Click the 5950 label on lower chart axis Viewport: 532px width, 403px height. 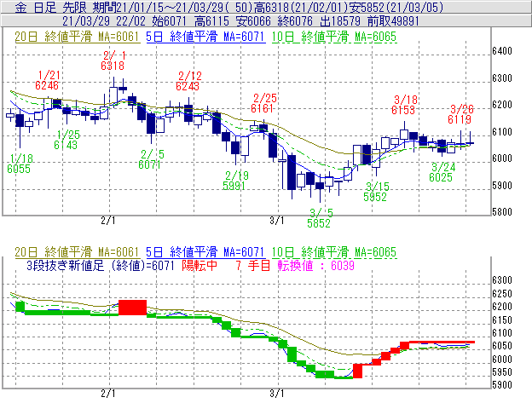pyautogui.click(x=502, y=372)
